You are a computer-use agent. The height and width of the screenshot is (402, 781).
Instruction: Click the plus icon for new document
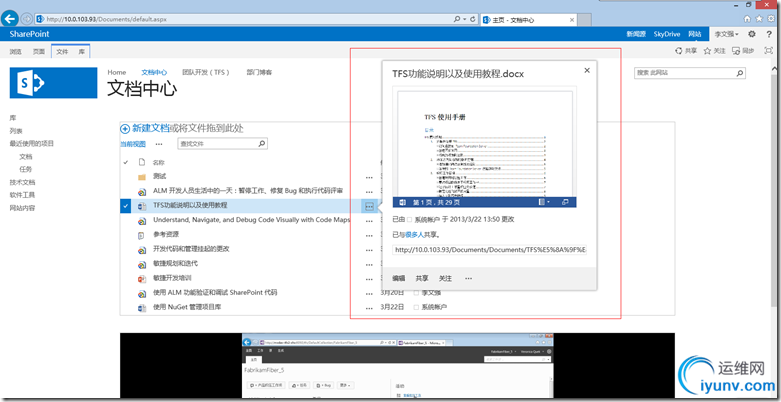(125, 129)
